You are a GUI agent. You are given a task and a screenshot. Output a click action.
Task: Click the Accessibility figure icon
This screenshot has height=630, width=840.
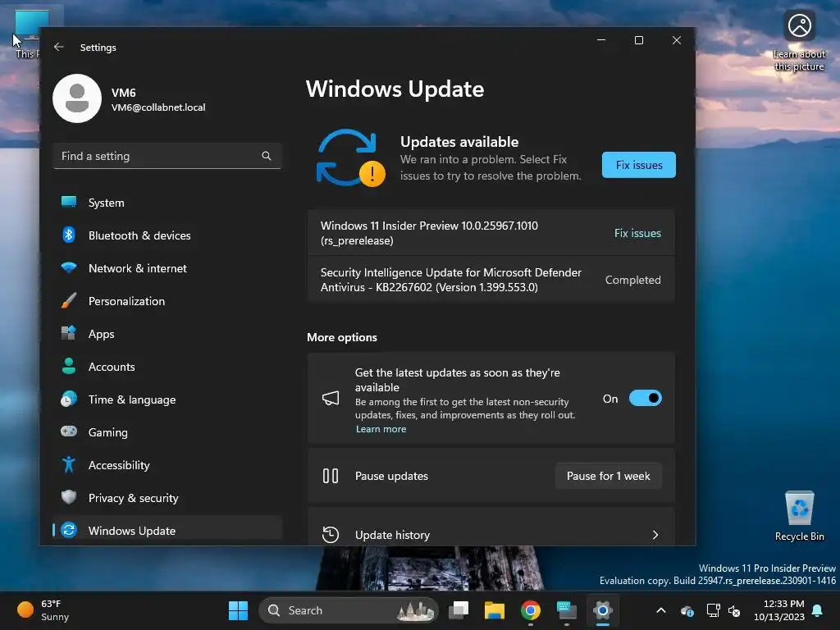(x=69, y=464)
